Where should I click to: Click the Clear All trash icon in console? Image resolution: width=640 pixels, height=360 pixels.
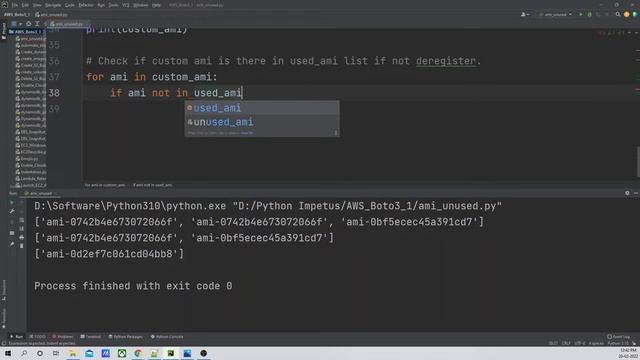pos(22,246)
